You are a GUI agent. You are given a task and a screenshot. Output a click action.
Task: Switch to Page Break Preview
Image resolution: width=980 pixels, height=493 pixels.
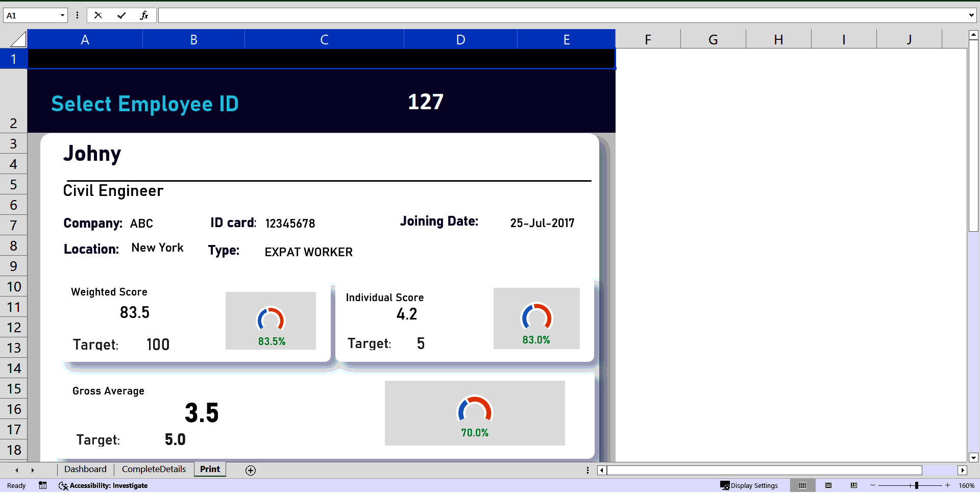pyautogui.click(x=854, y=485)
